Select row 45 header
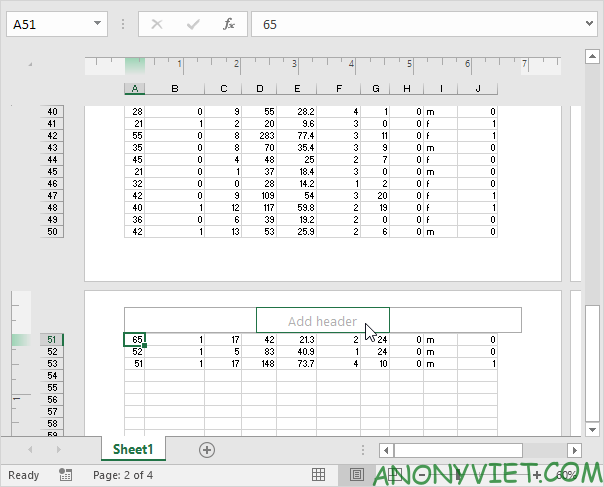 coord(53,172)
